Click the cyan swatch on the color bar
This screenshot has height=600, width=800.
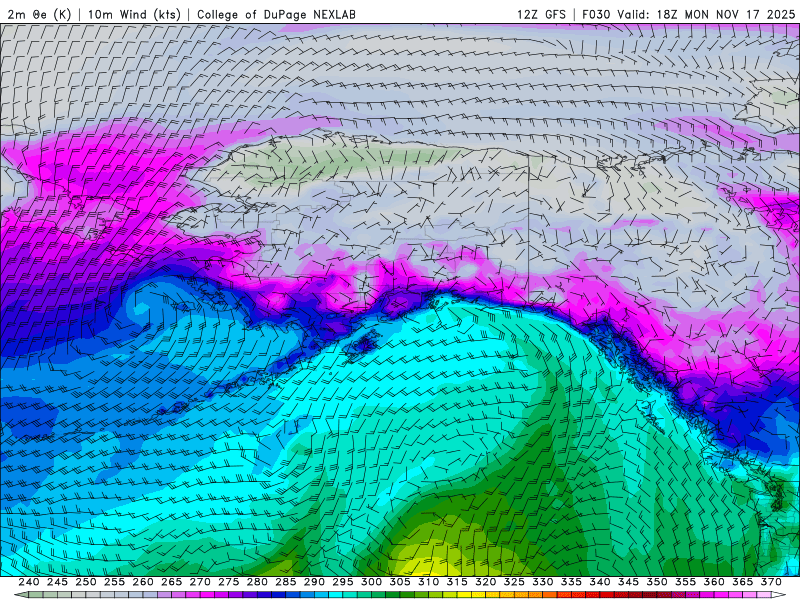pyautogui.click(x=336, y=595)
